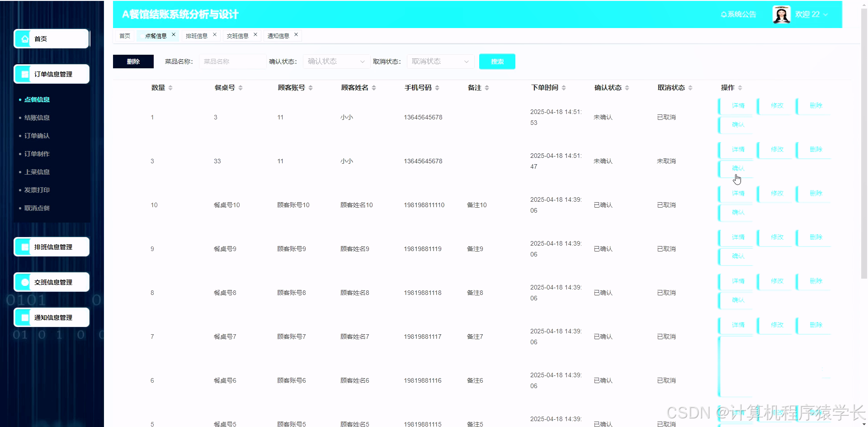This screenshot has width=868, height=427.
Task: Open the 首页 home icon in sidebar
Action: click(x=24, y=38)
